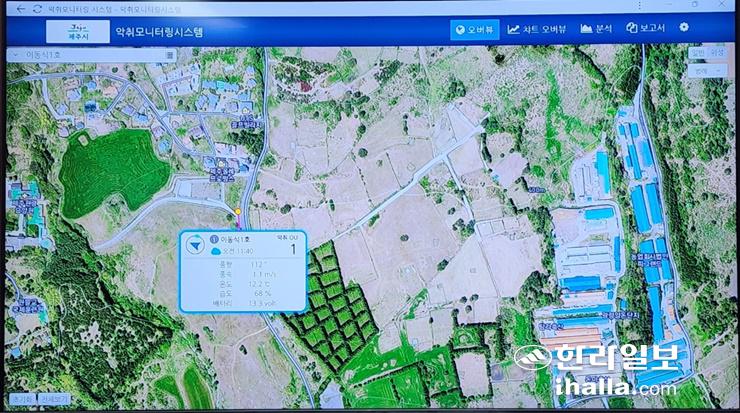Click the 초기화 reset button
740x413 pixels.
tap(21, 400)
